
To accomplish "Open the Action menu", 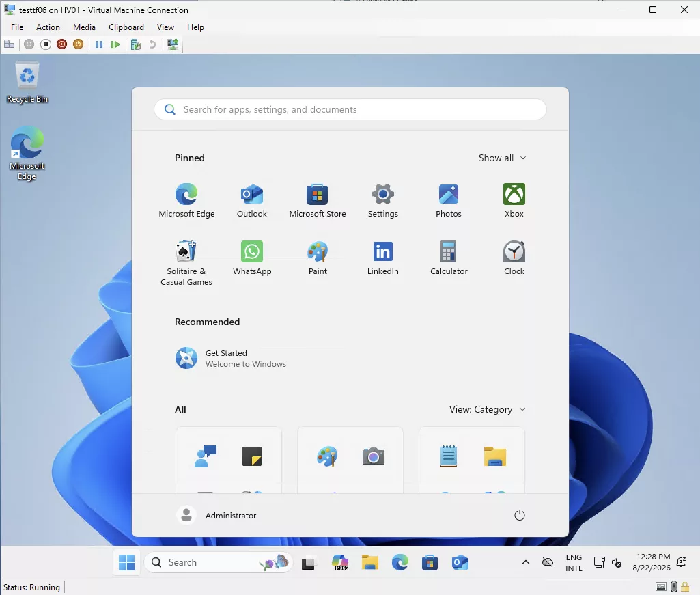I will click(x=48, y=27).
